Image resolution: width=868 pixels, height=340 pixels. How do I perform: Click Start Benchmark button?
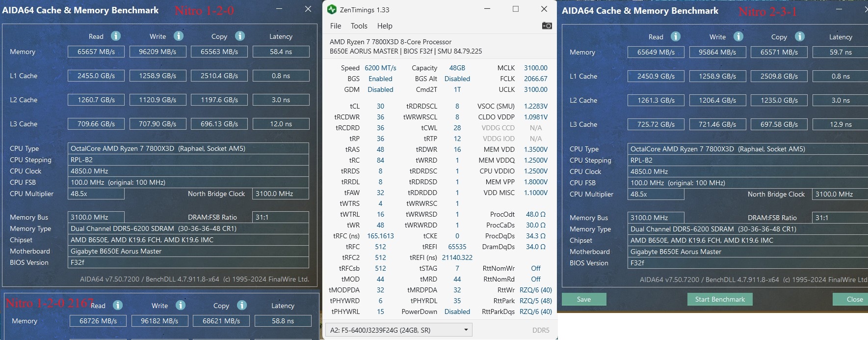[720, 299]
